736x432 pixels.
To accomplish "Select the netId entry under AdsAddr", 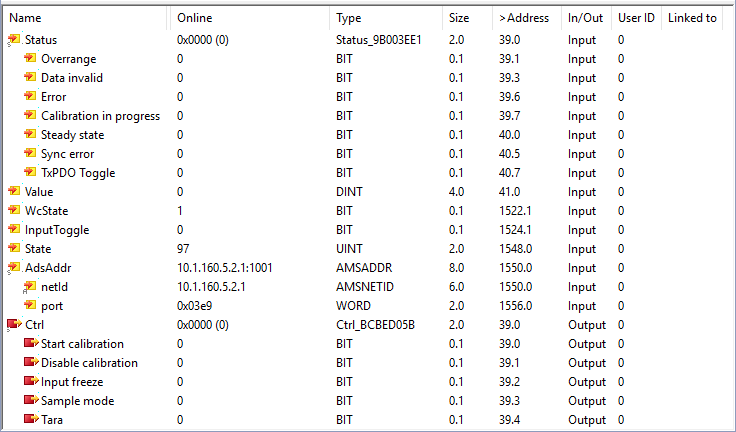I will pos(56,287).
